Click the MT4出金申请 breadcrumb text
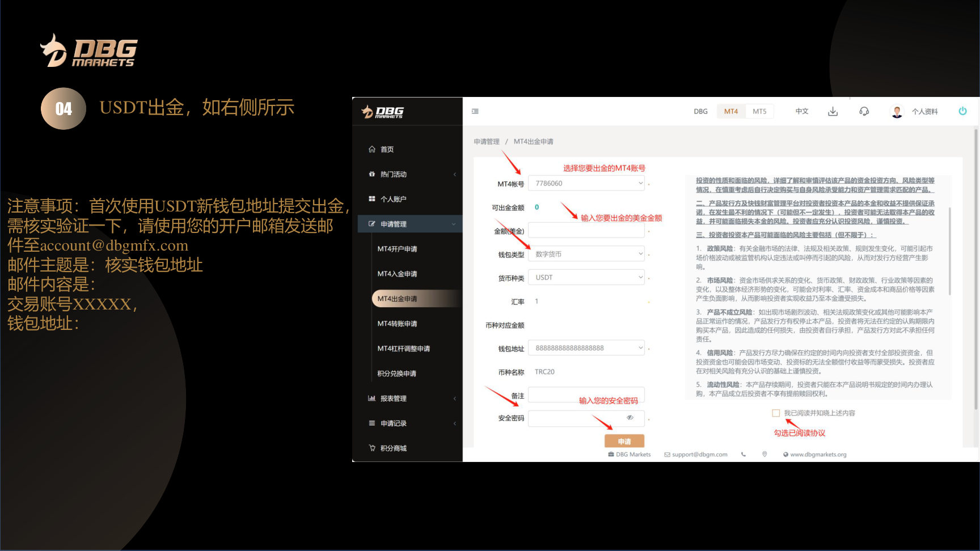 [x=533, y=142]
